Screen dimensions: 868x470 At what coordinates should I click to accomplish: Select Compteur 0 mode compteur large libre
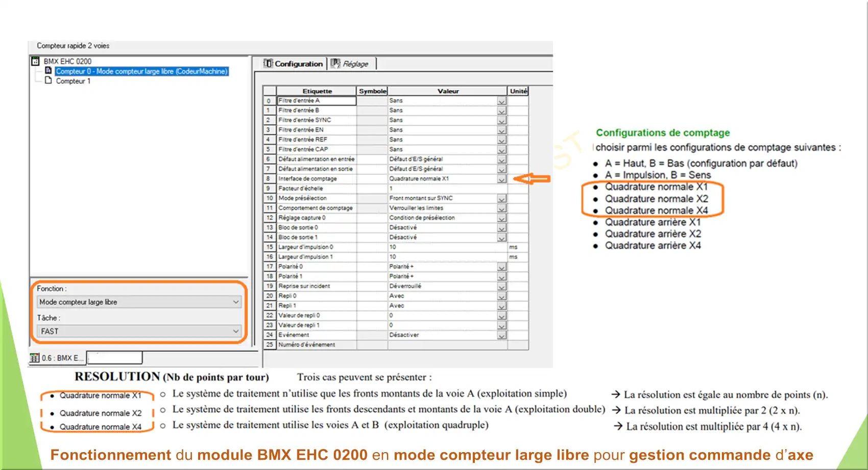point(141,71)
